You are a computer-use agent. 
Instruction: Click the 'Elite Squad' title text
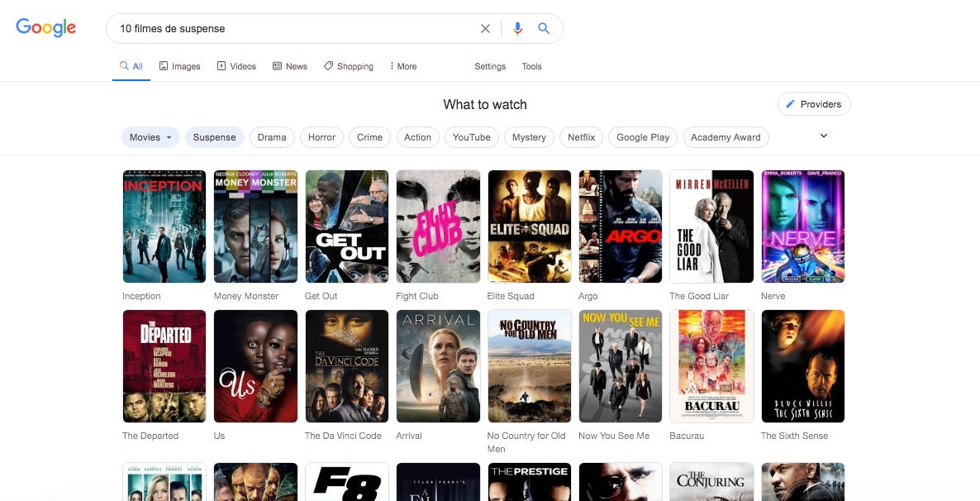(x=511, y=296)
